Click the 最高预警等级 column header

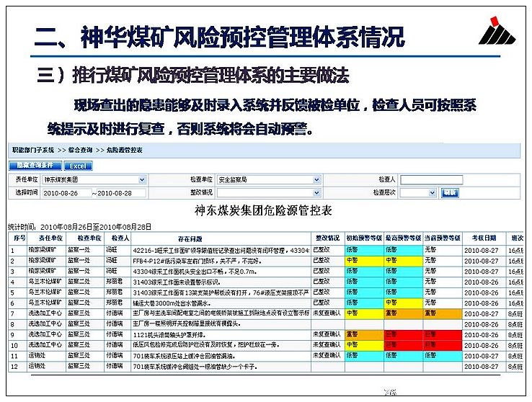coord(404,238)
